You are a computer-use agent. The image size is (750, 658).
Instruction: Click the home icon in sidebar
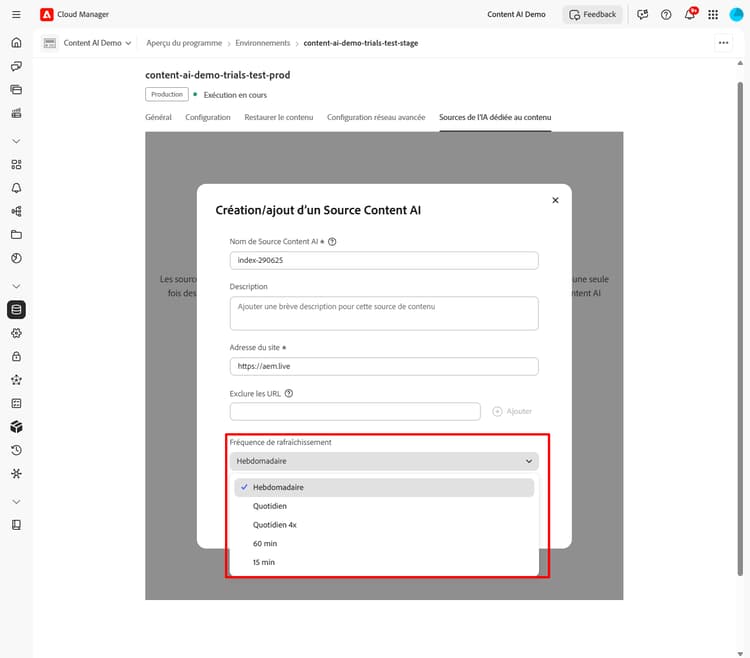16,43
